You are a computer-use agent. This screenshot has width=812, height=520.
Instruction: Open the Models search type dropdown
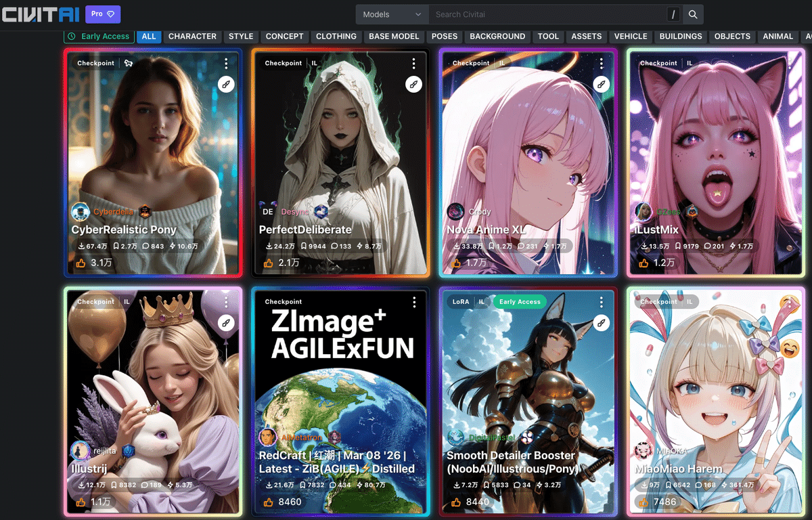392,14
